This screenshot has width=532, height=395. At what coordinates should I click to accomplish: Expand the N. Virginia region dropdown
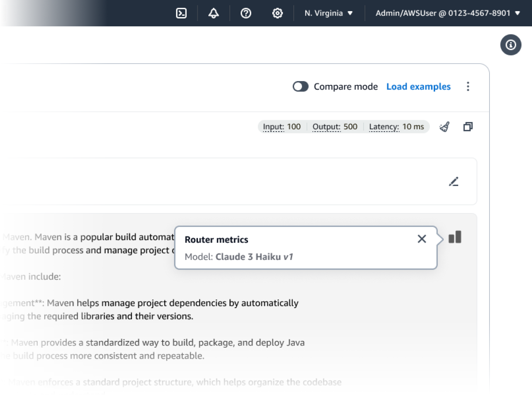coord(328,13)
